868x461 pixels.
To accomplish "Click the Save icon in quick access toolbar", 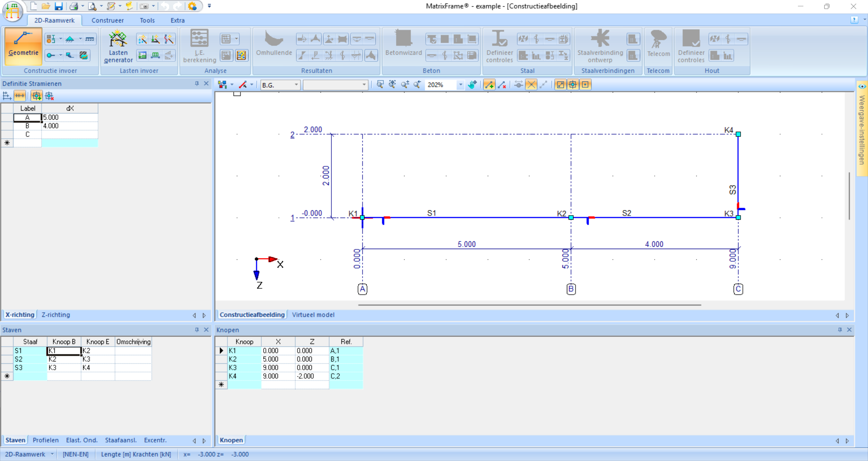I will pyautogui.click(x=59, y=6).
